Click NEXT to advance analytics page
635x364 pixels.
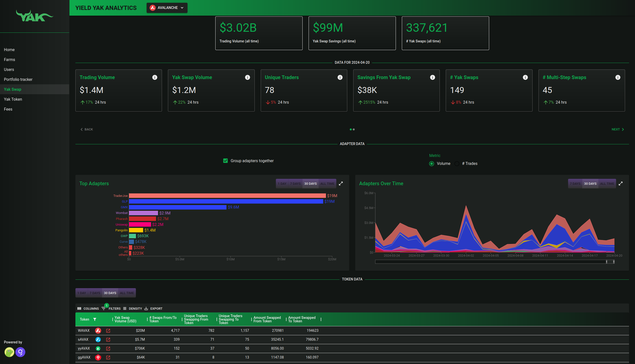pyautogui.click(x=618, y=129)
